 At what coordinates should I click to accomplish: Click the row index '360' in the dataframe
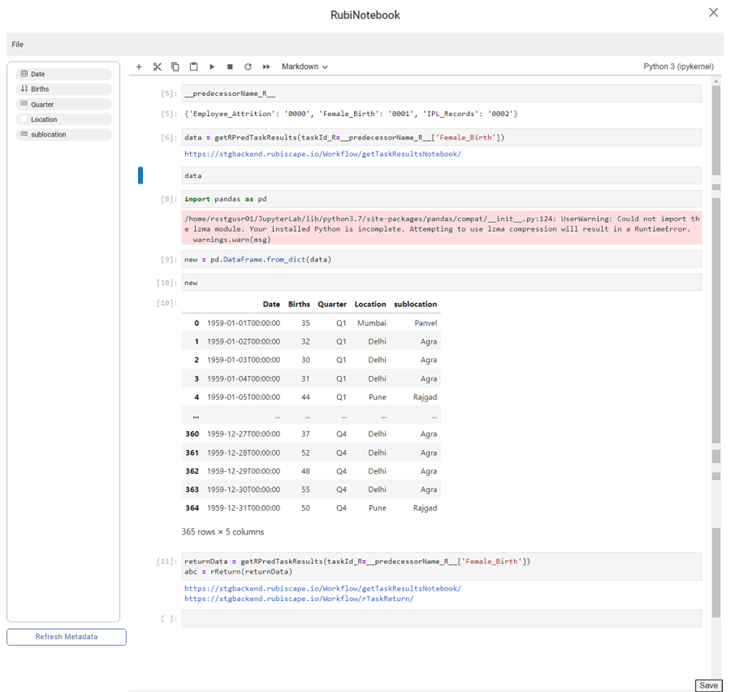[x=192, y=434]
